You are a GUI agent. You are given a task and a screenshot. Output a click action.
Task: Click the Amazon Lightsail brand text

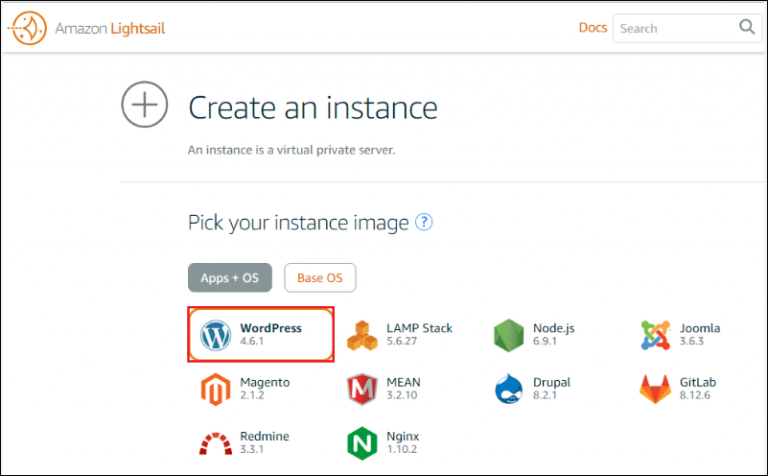pos(110,28)
